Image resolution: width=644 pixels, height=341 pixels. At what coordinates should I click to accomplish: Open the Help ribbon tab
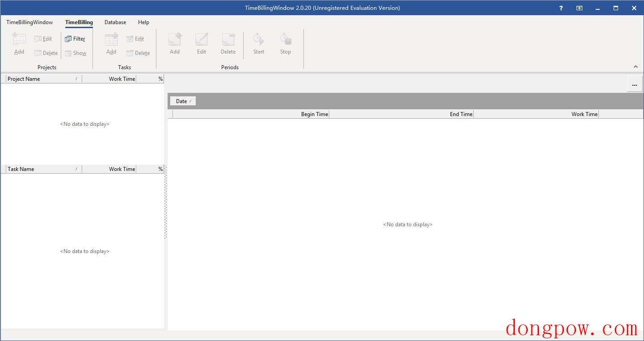(x=143, y=22)
